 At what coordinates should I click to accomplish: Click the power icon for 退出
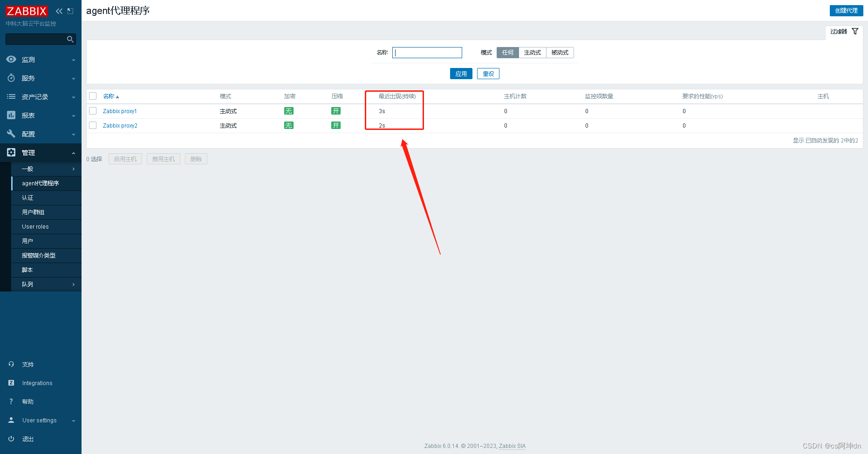click(11, 439)
